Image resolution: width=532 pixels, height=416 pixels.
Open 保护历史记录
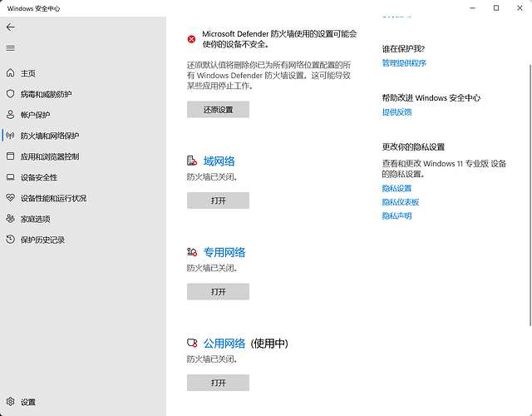tap(42, 240)
